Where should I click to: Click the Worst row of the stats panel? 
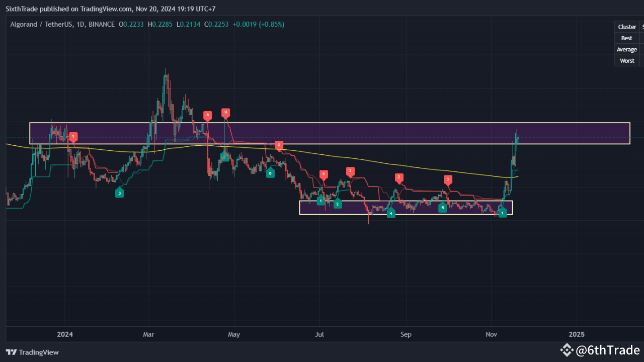(626, 60)
